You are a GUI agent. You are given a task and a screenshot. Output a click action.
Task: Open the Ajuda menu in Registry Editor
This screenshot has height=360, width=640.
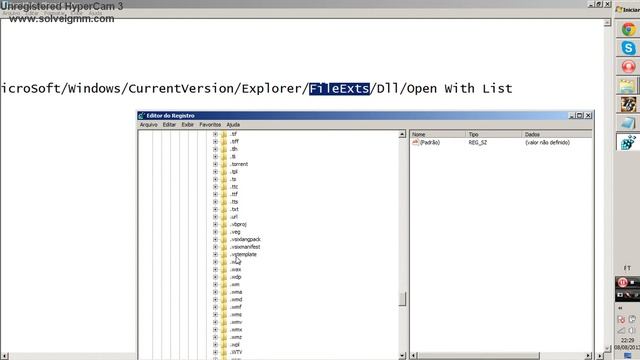coord(233,124)
